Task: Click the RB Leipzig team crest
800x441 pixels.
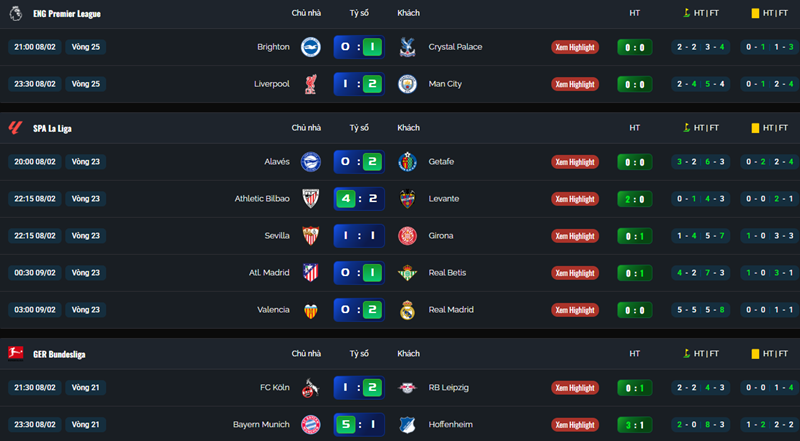Action: click(x=405, y=387)
